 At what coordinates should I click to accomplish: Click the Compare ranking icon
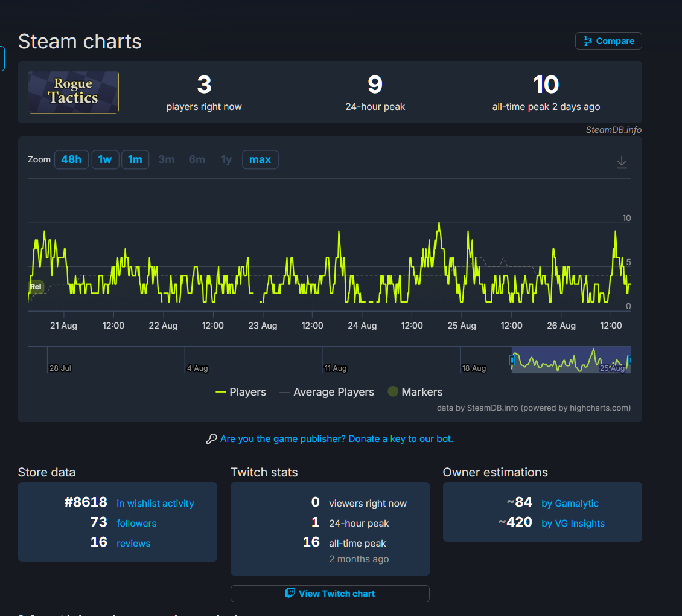pyautogui.click(x=588, y=41)
